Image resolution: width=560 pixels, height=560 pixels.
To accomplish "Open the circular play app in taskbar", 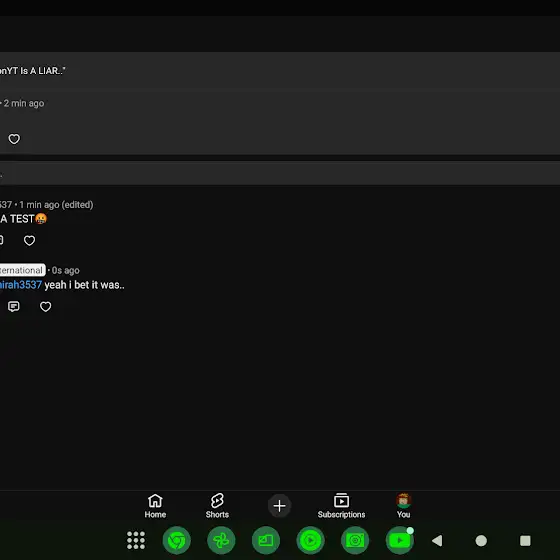I will (x=310, y=540).
